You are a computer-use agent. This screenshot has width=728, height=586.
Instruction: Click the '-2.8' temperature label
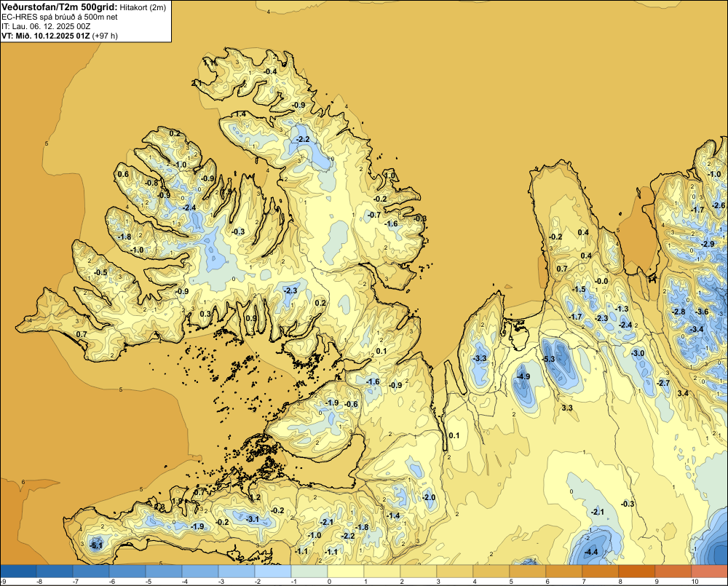point(678,312)
